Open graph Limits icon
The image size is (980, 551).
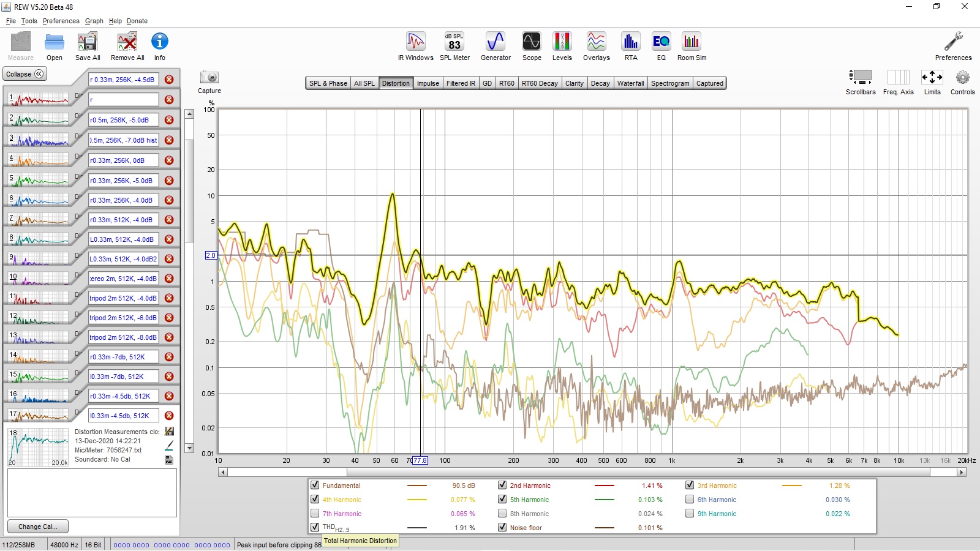click(x=932, y=77)
